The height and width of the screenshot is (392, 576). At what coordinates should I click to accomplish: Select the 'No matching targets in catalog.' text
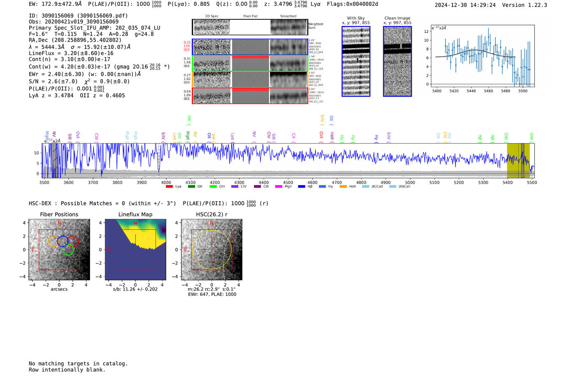coord(78,364)
